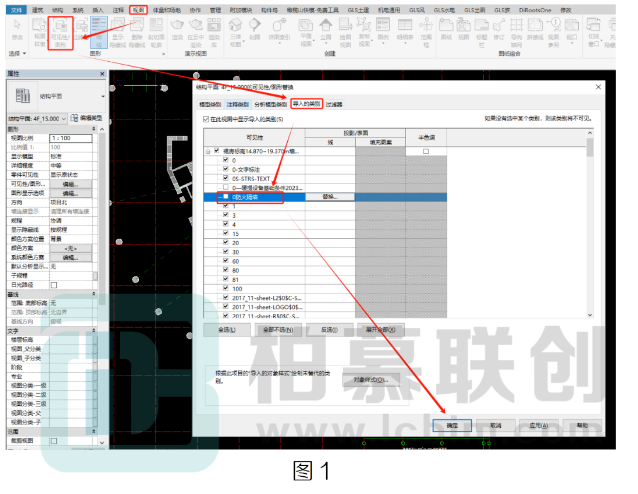Click the Revisions (修订) icon
638x494 pixels.
499,29
